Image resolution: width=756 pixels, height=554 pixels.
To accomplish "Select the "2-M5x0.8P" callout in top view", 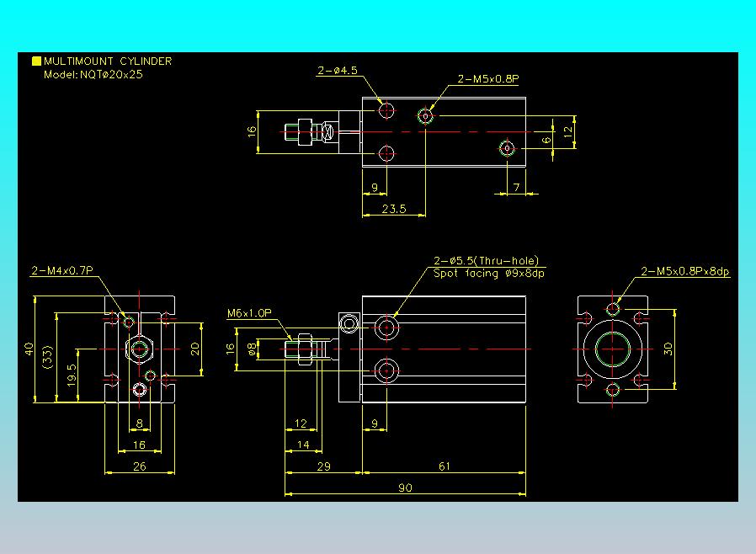I will pos(488,79).
